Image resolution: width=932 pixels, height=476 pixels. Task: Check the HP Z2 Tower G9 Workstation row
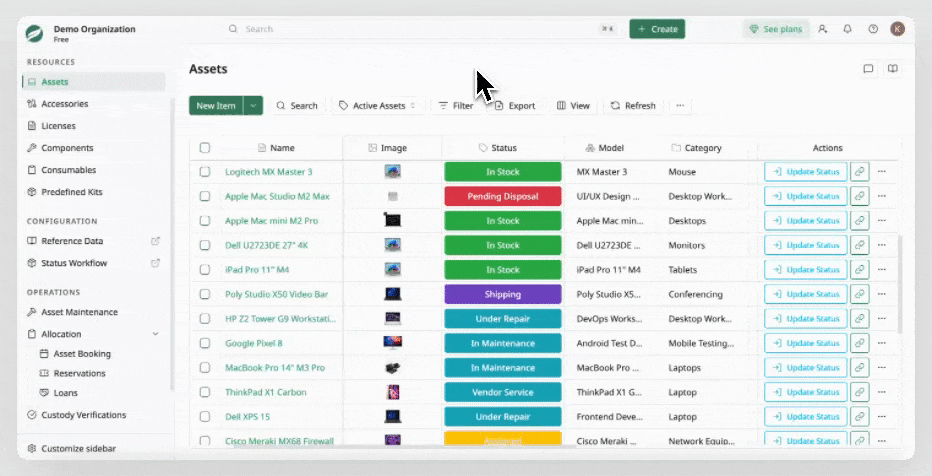point(204,319)
